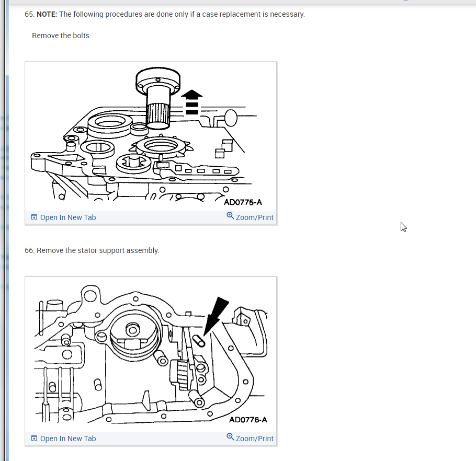Click the 'Remove the bolts.' text
This screenshot has width=476, height=461.
pyautogui.click(x=61, y=36)
